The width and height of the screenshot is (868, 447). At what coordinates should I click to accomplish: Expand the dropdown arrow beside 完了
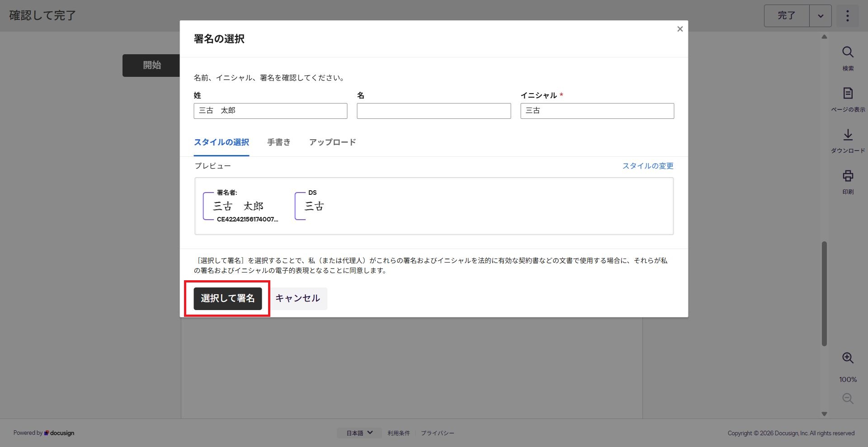(820, 16)
